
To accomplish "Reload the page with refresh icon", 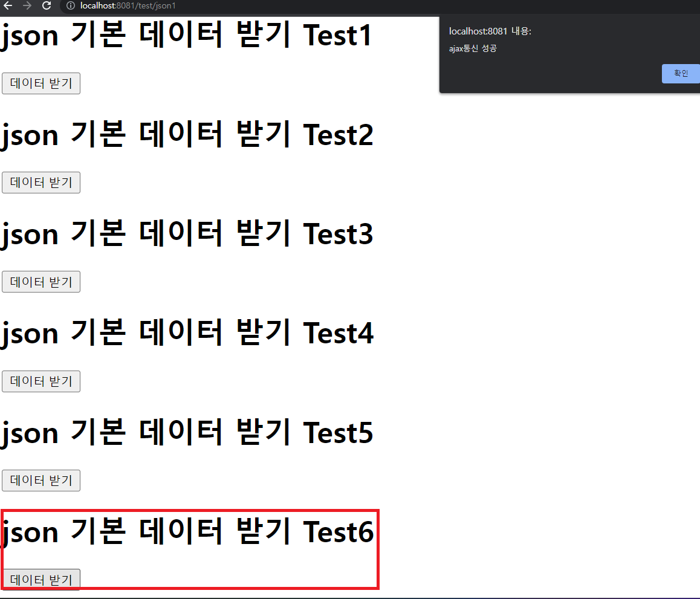I will (47, 6).
